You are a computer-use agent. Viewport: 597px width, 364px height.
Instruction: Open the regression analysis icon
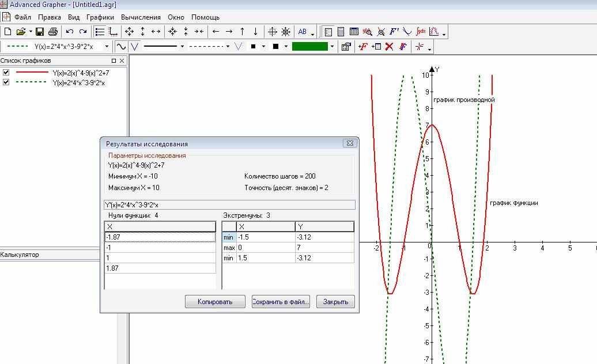pos(434,32)
